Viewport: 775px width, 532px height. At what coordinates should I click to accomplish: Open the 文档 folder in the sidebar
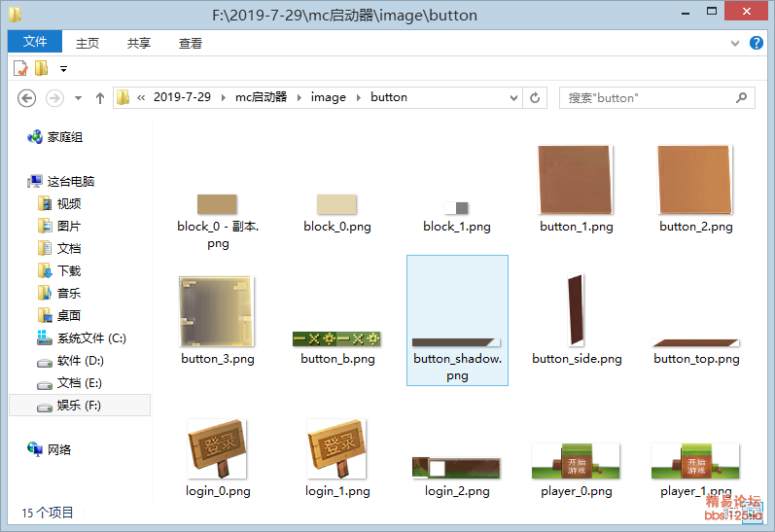click(59, 248)
